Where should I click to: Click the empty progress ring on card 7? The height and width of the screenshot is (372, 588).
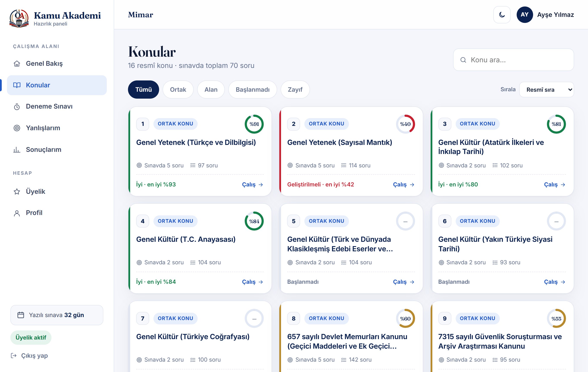[254, 319]
